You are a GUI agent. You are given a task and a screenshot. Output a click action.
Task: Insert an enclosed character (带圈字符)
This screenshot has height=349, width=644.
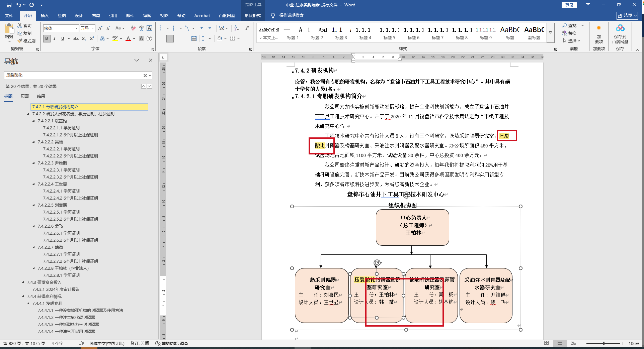[149, 38]
